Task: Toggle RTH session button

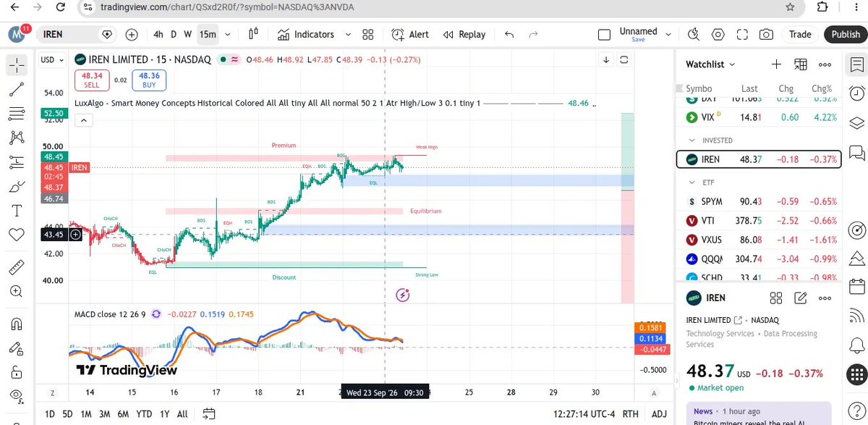Action: 631,413
